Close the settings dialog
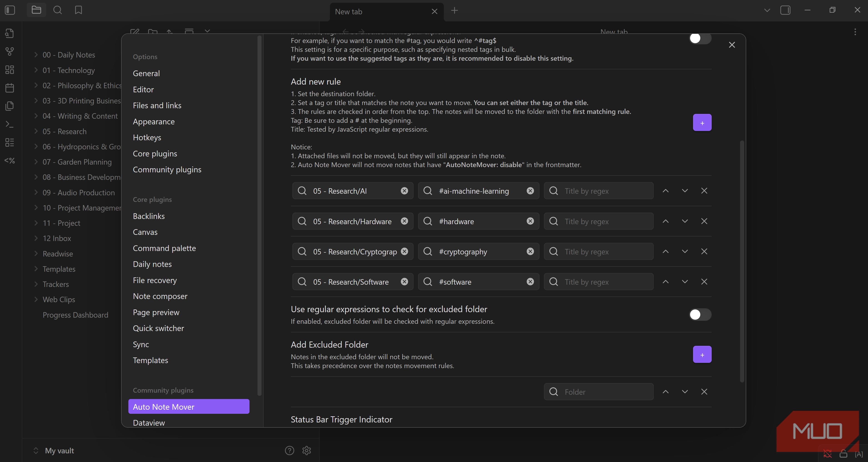868x462 pixels. tap(732, 45)
